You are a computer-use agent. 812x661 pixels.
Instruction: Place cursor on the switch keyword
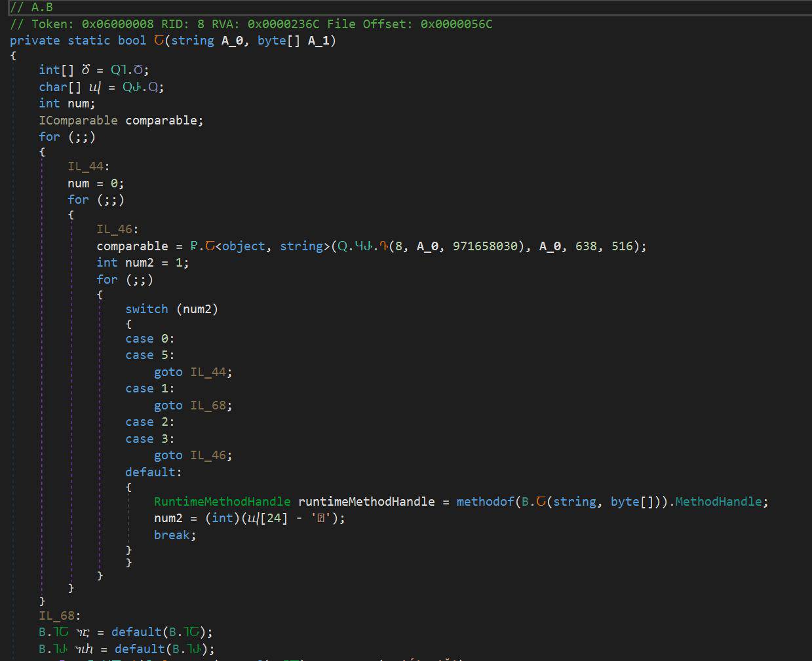coord(146,309)
